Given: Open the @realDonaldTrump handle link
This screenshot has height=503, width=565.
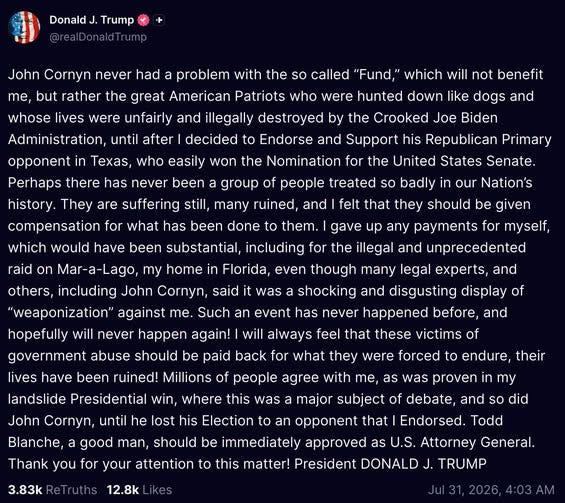Looking at the screenshot, I should (98, 37).
